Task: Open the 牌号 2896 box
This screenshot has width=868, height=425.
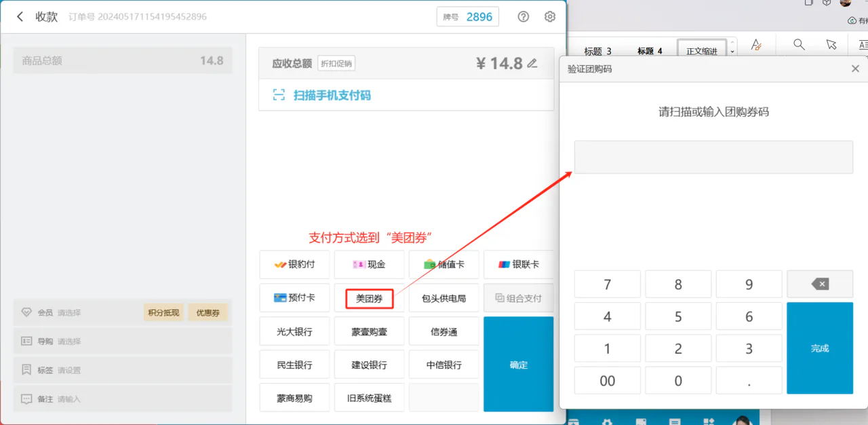Action: (x=468, y=17)
